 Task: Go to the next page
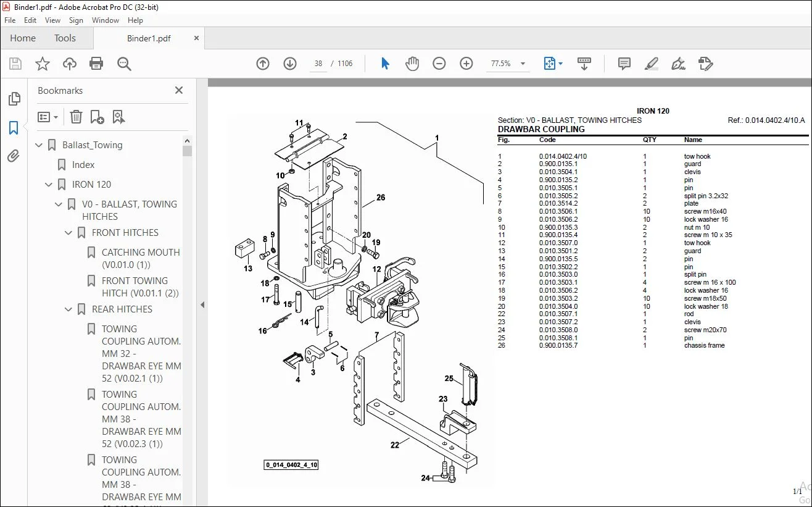coord(290,64)
